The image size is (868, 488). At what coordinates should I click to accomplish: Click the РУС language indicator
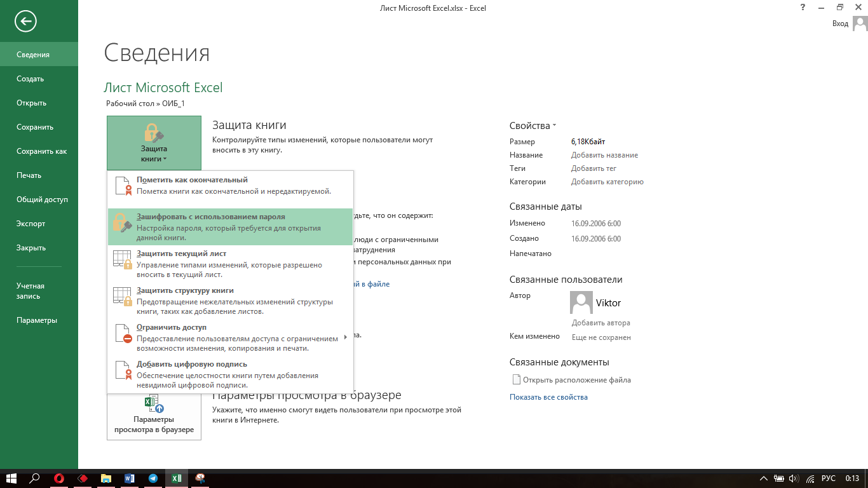tap(829, 478)
